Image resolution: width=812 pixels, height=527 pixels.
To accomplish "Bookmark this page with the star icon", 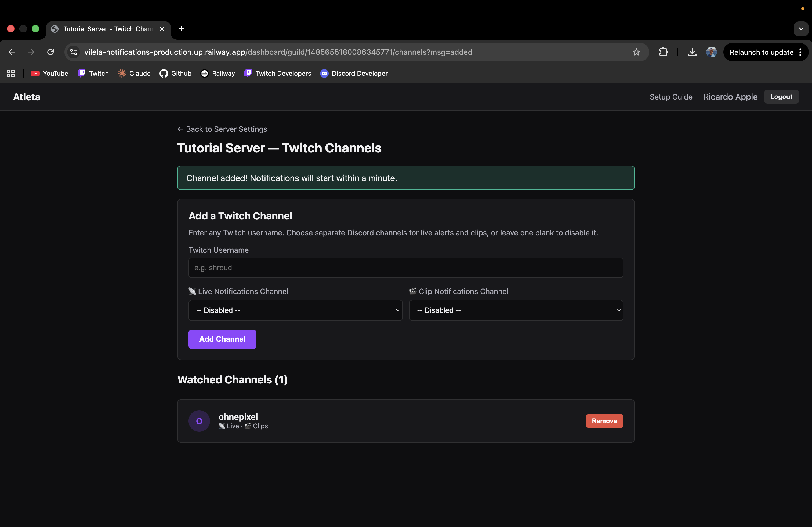I will coord(636,52).
